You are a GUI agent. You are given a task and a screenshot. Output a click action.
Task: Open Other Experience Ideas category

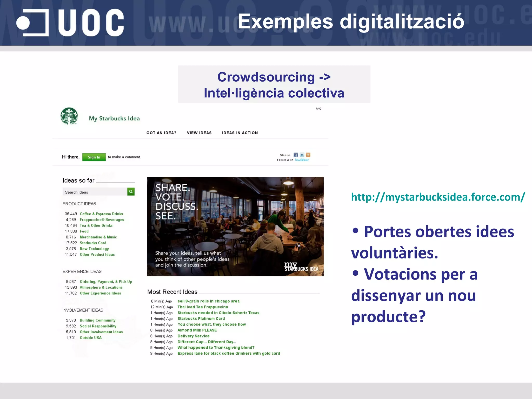[x=100, y=293]
